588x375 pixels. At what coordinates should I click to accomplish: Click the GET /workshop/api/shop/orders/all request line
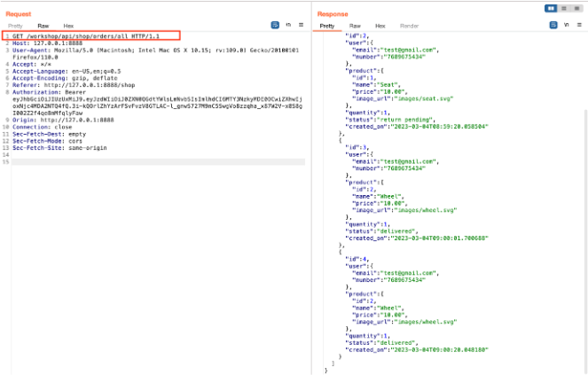tap(86, 36)
